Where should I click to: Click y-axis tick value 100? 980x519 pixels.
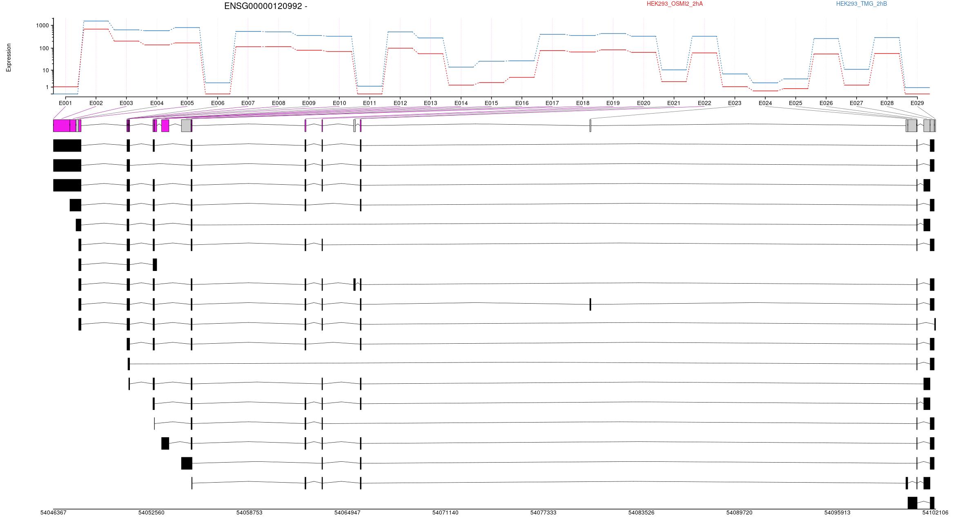tap(44, 49)
